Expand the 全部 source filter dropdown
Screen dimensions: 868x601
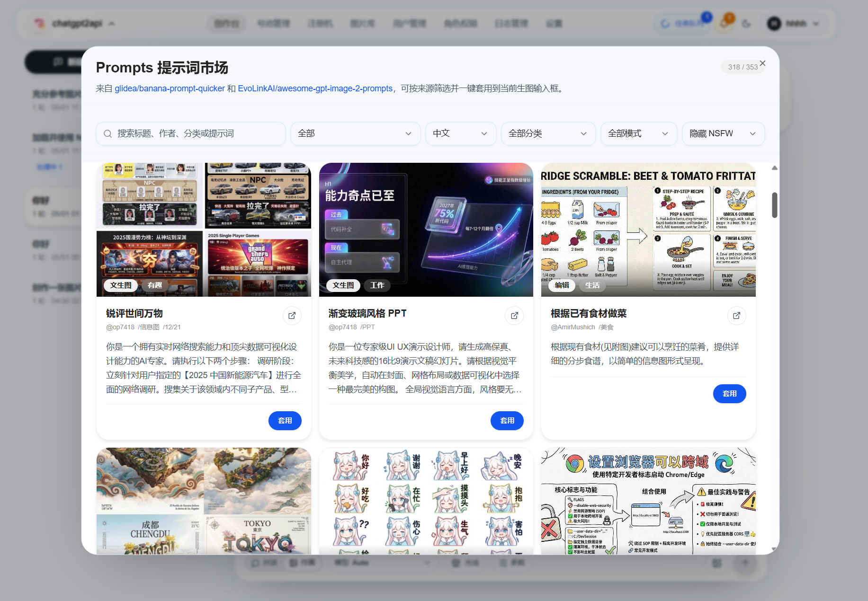(355, 133)
